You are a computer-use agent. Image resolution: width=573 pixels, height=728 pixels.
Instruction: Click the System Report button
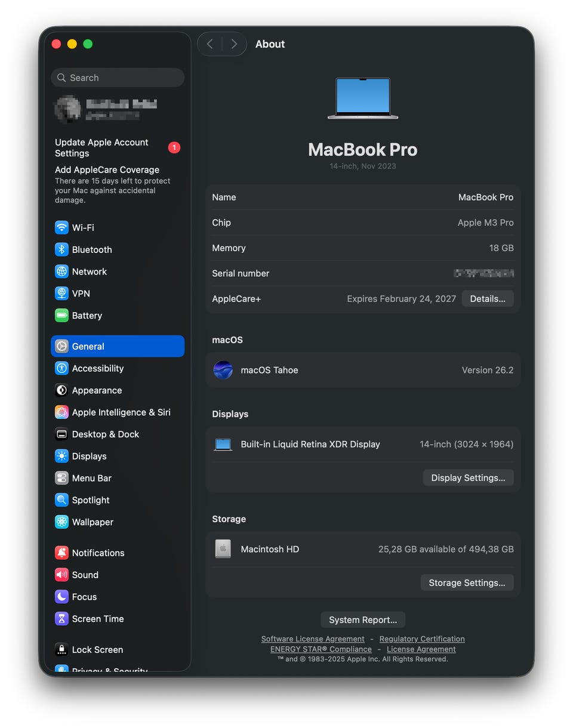(x=363, y=619)
